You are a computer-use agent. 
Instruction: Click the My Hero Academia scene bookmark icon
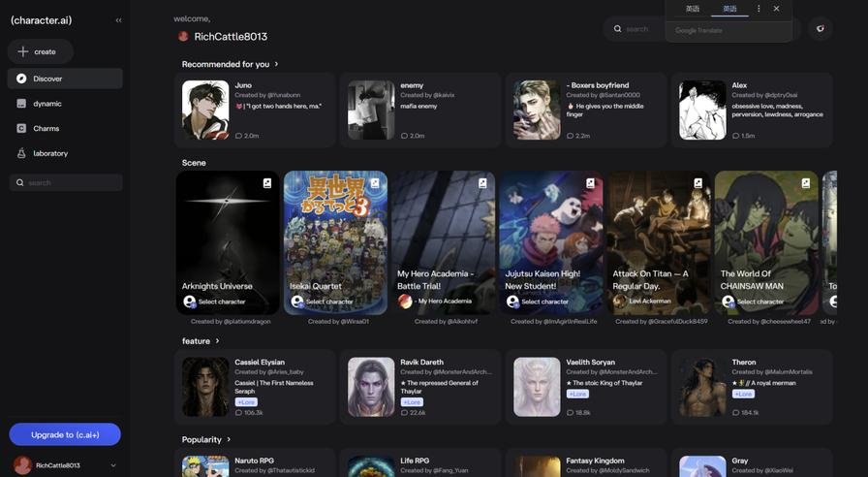tap(482, 183)
